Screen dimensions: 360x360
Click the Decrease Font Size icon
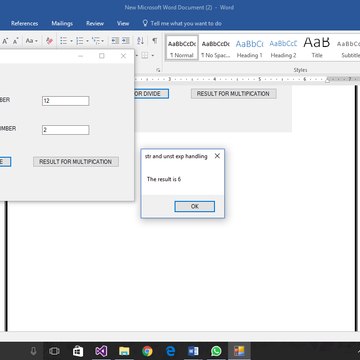[15, 41]
